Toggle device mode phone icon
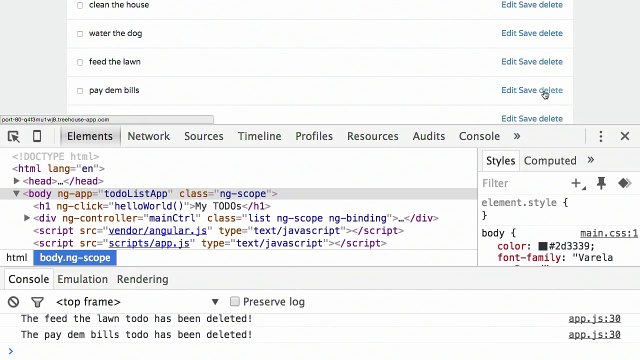Image resolution: width=640 pixels, height=360 pixels. click(x=37, y=136)
